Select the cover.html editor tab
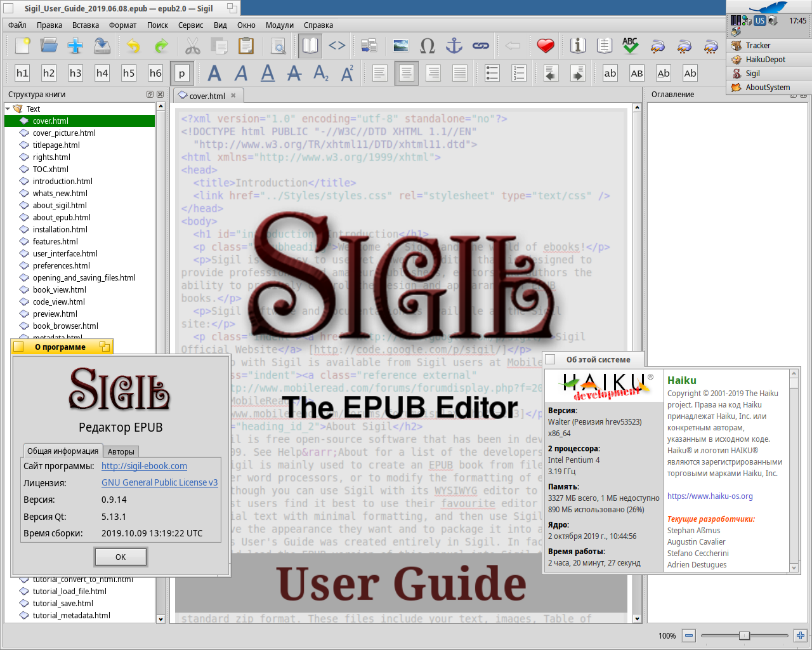This screenshot has width=812, height=650. 207,96
